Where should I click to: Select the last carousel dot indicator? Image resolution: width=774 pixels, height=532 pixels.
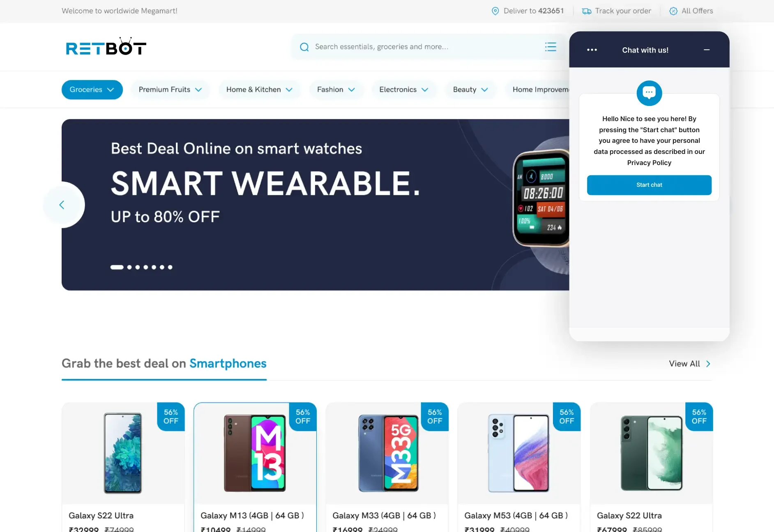coord(170,267)
